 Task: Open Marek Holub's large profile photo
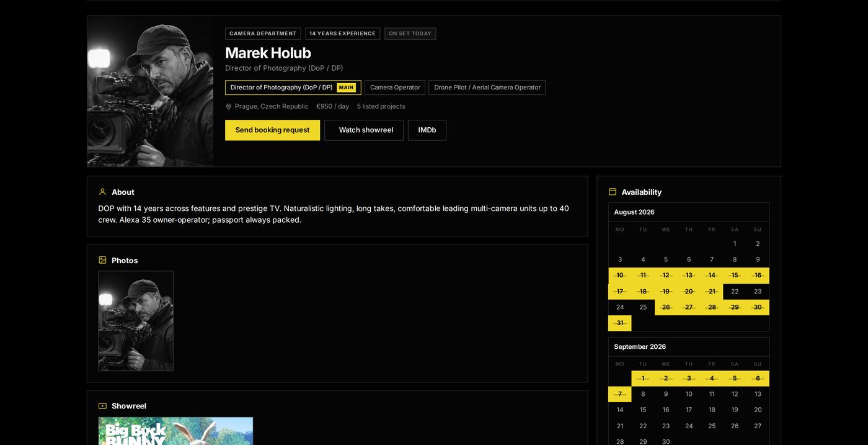point(150,91)
